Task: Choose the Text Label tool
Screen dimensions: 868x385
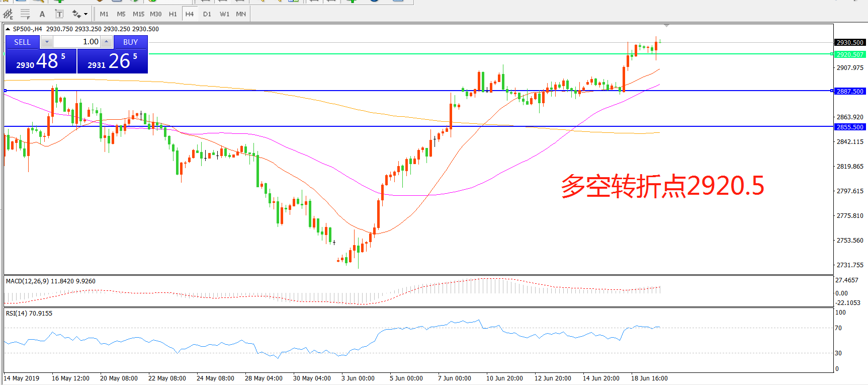Action: (x=59, y=14)
